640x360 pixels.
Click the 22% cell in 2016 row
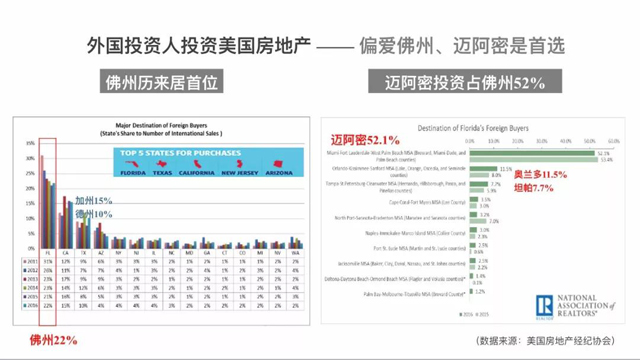point(48,306)
